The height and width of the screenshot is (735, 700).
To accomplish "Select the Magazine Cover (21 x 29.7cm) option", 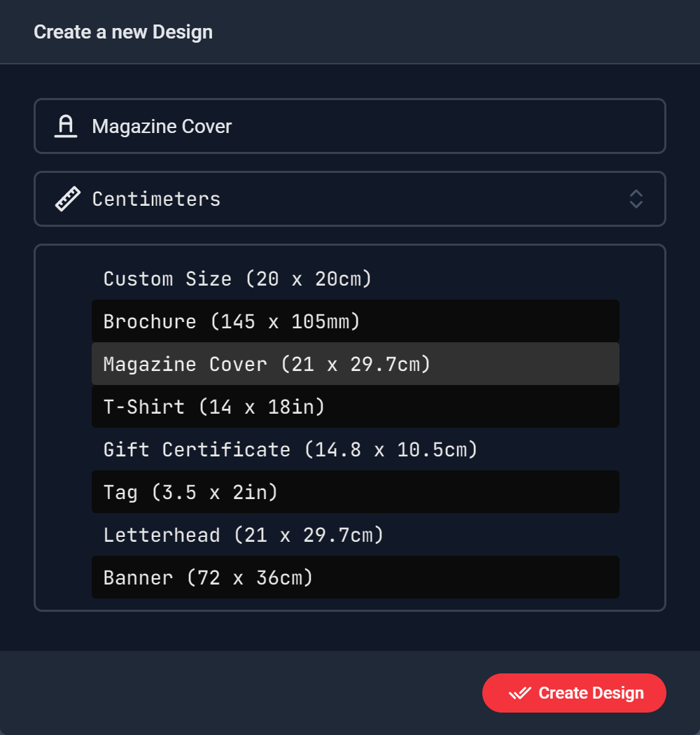I will tap(356, 364).
